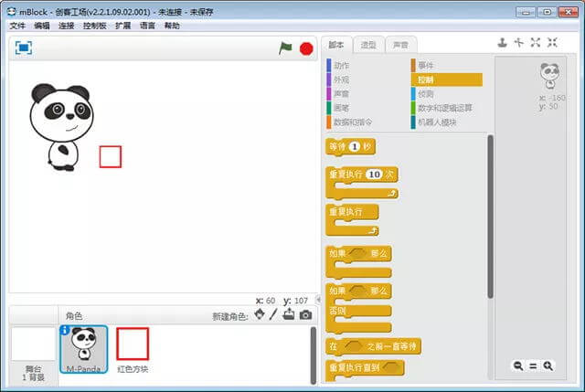Open the 扩展 menu
This screenshot has width=585, height=392.
point(123,26)
